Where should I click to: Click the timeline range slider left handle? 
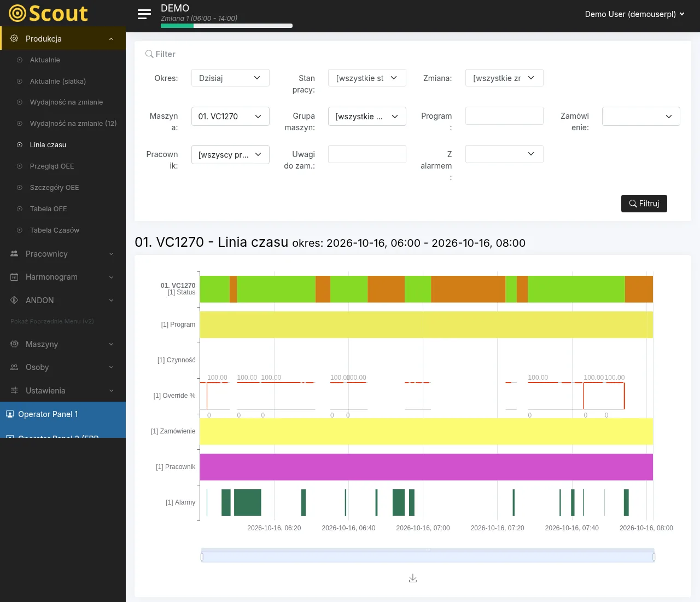pos(202,557)
